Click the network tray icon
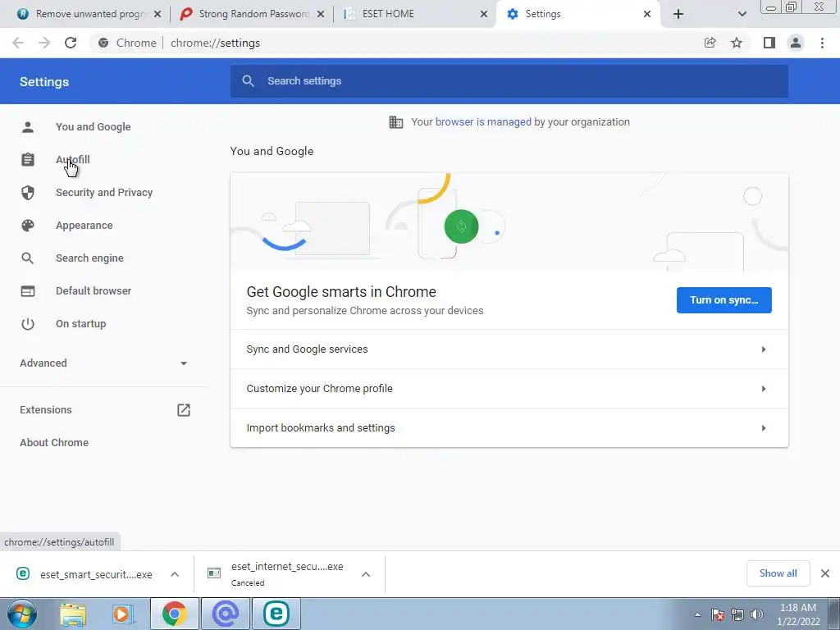The height and width of the screenshot is (630, 840). click(x=737, y=614)
